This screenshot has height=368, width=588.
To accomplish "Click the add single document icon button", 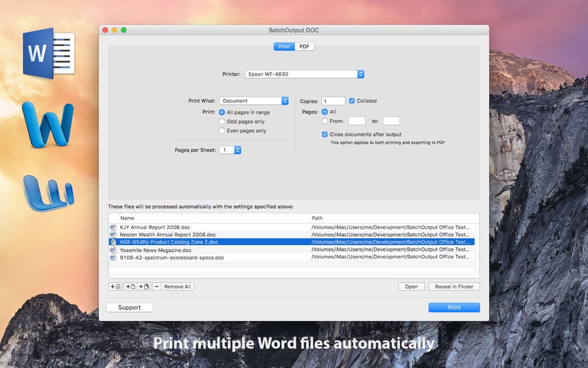I will pos(130,287).
